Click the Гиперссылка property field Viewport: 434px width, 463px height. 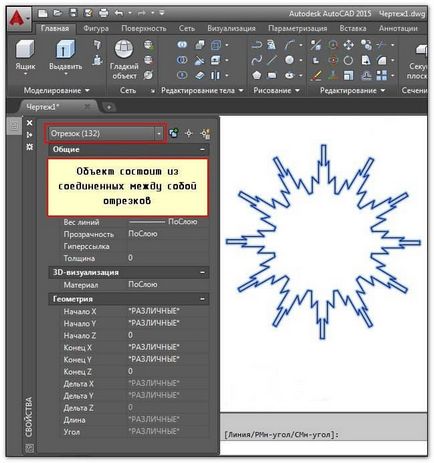(x=168, y=246)
